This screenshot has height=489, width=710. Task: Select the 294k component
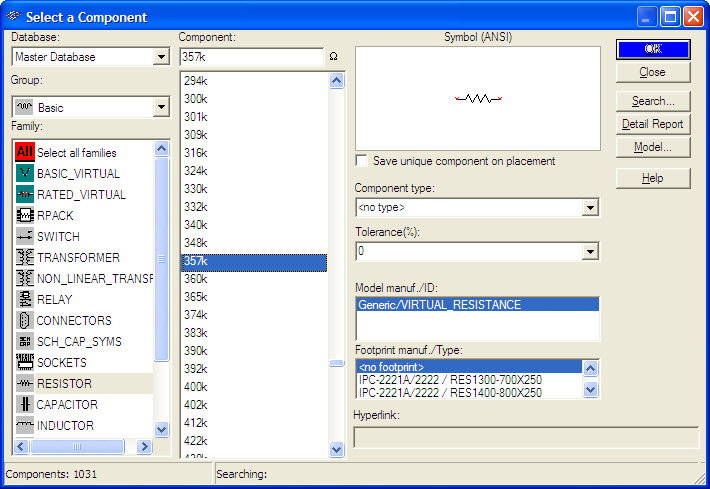[254, 81]
